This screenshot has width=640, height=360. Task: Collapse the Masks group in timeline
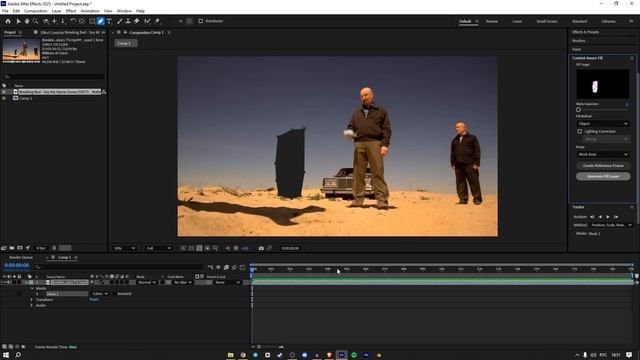pyautogui.click(x=32, y=289)
